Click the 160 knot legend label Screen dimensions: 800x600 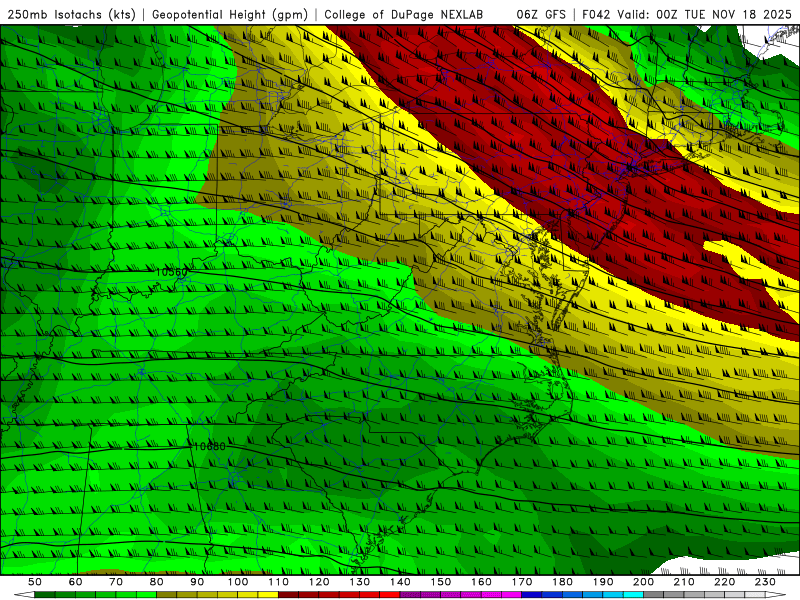click(481, 582)
